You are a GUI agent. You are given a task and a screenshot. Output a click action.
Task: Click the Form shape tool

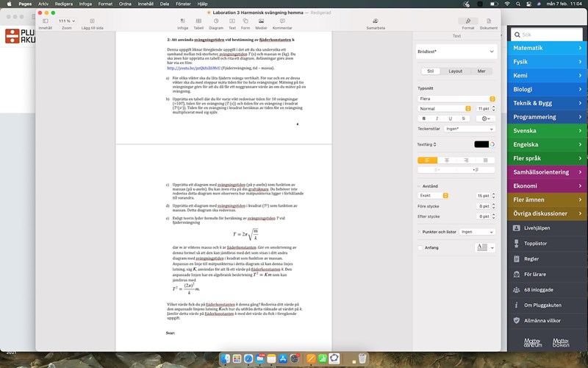coord(245,23)
